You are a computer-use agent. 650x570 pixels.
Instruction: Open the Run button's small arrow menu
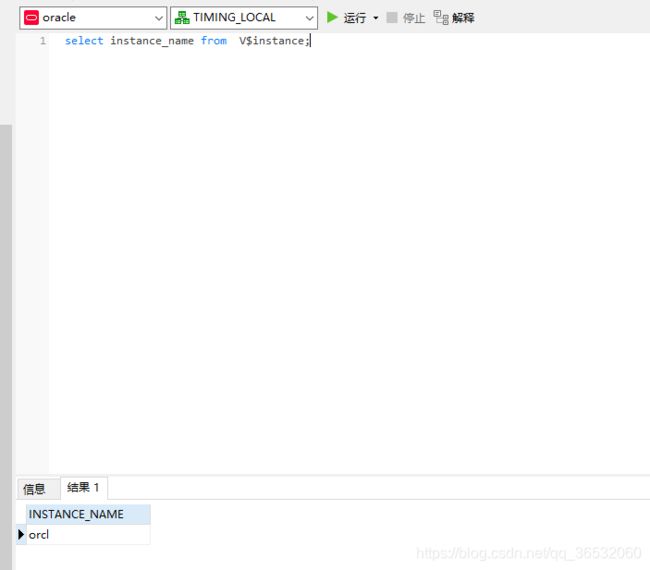pyautogui.click(x=376, y=18)
